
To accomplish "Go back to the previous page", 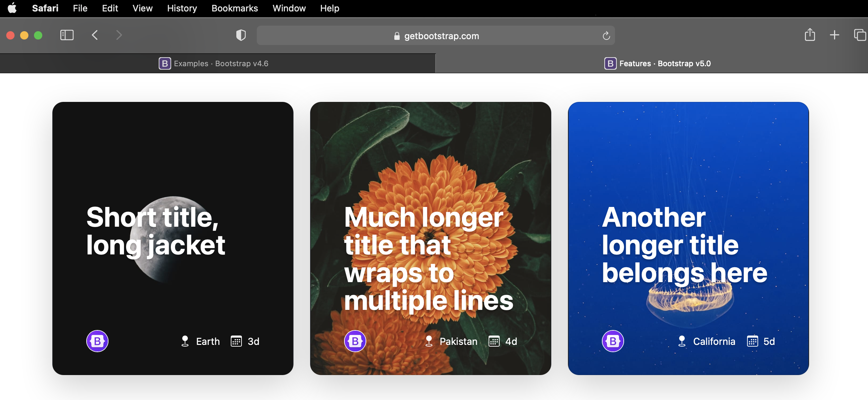I will pos(95,35).
